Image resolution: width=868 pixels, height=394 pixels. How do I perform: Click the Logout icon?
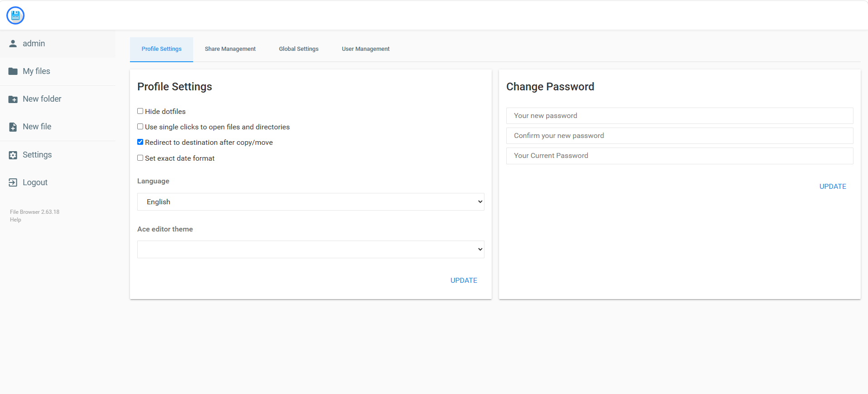(x=13, y=182)
